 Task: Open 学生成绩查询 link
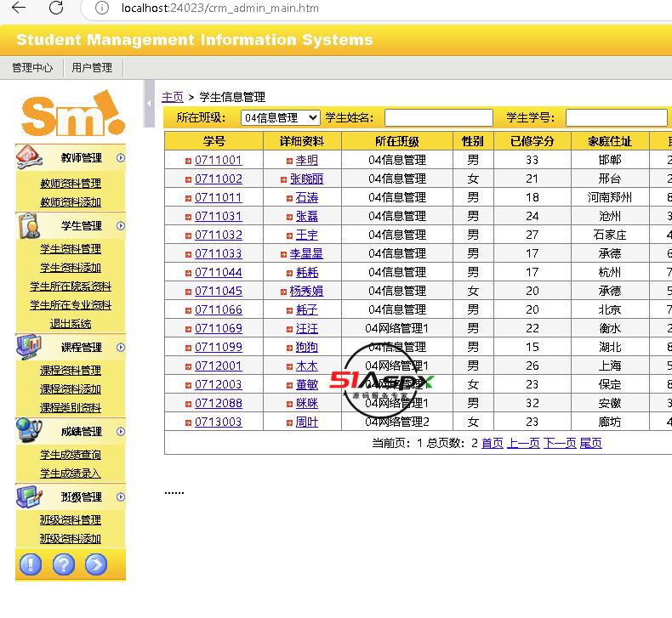tap(71, 455)
